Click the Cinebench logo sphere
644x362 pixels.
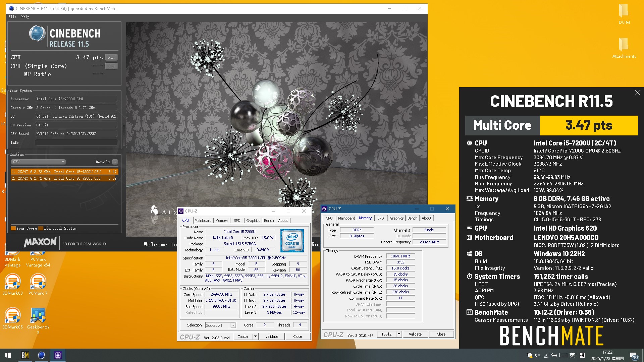(x=37, y=34)
